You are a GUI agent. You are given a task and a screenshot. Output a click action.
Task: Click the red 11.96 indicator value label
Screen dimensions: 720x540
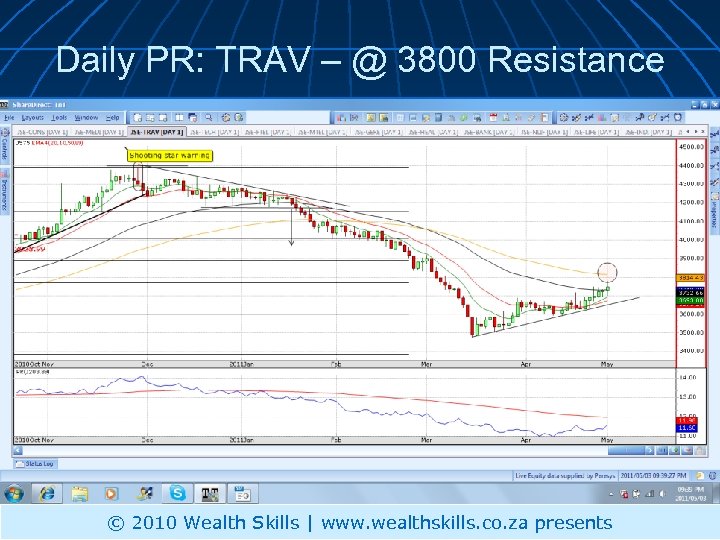click(687, 421)
